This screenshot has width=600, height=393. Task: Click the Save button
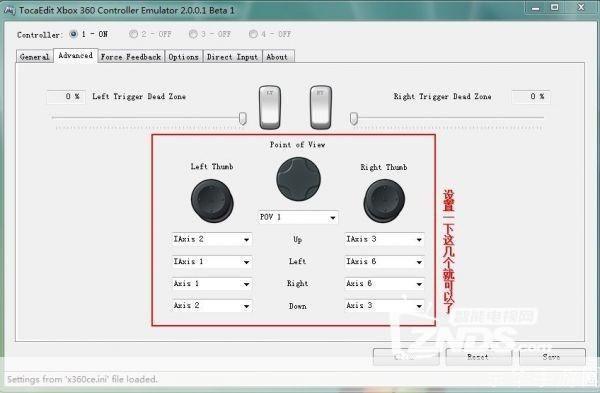click(552, 357)
